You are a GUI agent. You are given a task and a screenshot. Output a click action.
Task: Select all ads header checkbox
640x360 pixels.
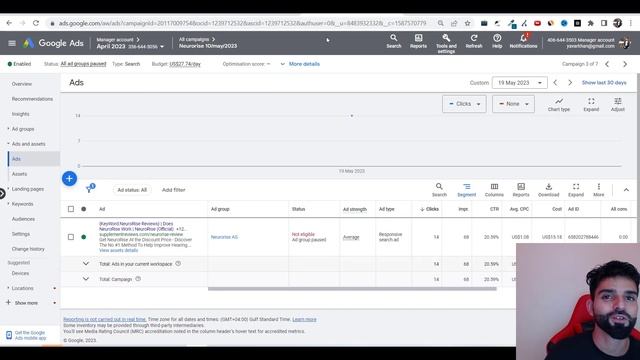click(x=71, y=209)
